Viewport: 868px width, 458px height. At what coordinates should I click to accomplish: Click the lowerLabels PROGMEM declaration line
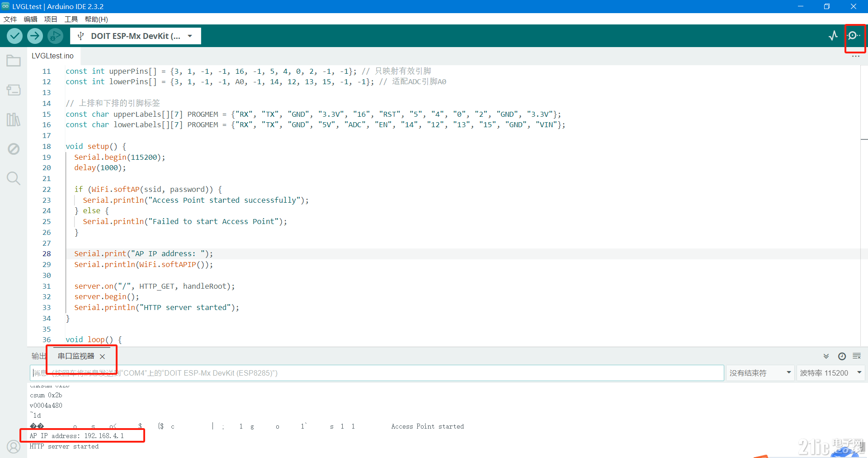(x=315, y=125)
